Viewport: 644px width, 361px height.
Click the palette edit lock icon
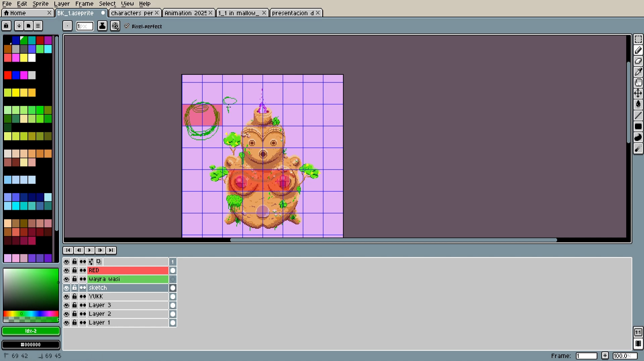(x=6, y=26)
